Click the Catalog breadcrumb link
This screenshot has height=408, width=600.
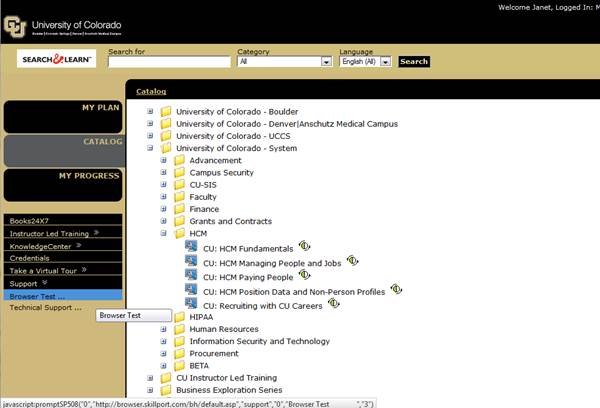pyautogui.click(x=151, y=91)
